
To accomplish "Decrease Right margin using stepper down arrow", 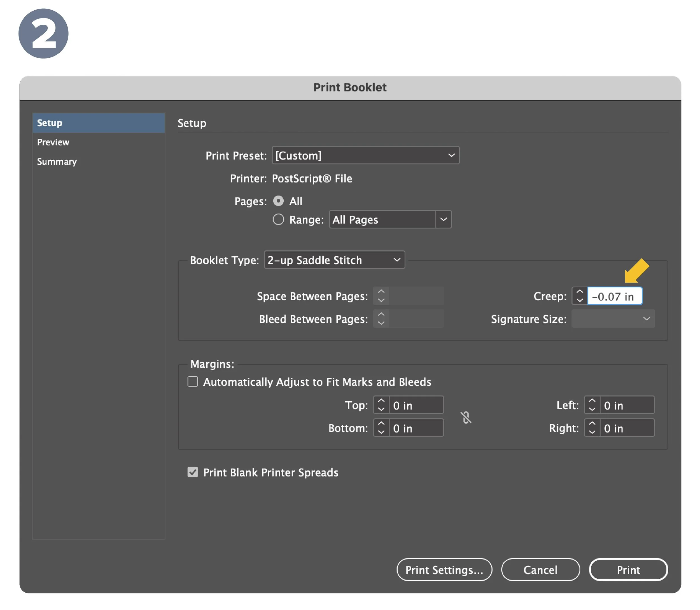I will pos(592,432).
